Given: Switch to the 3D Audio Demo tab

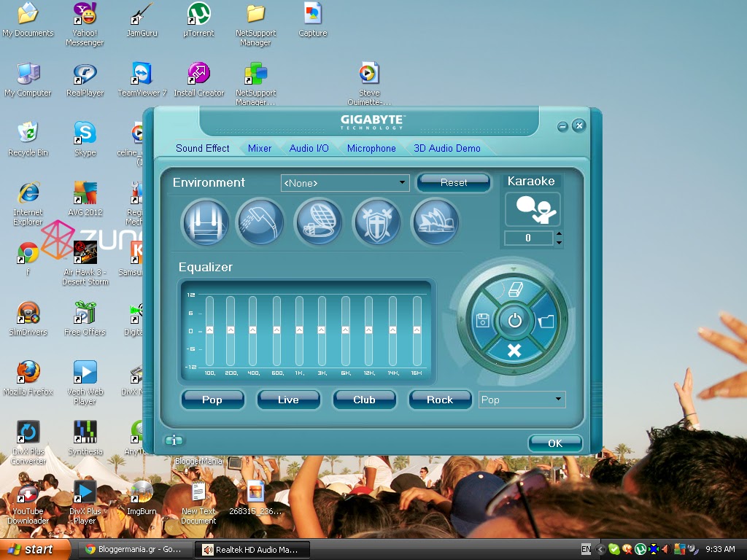Looking at the screenshot, I should pos(447,148).
